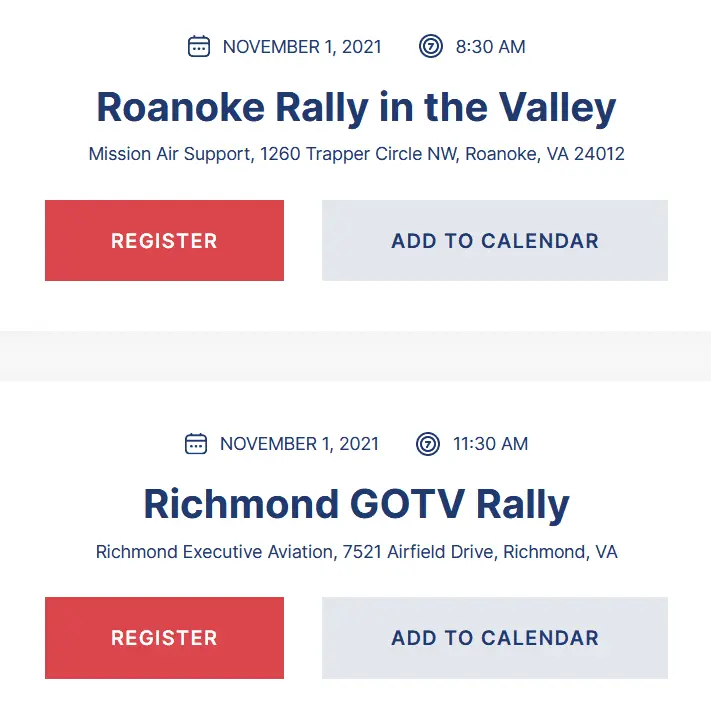Open the Roanoke Rally in the Valley title
The width and height of the screenshot is (711, 719).
click(356, 107)
